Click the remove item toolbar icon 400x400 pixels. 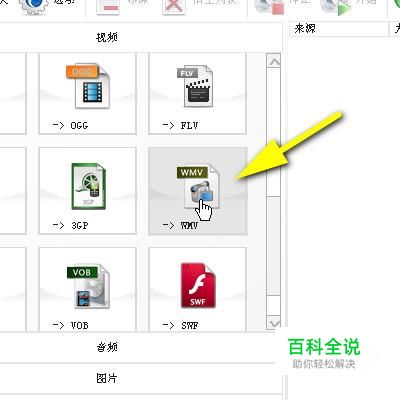pyautogui.click(x=108, y=7)
